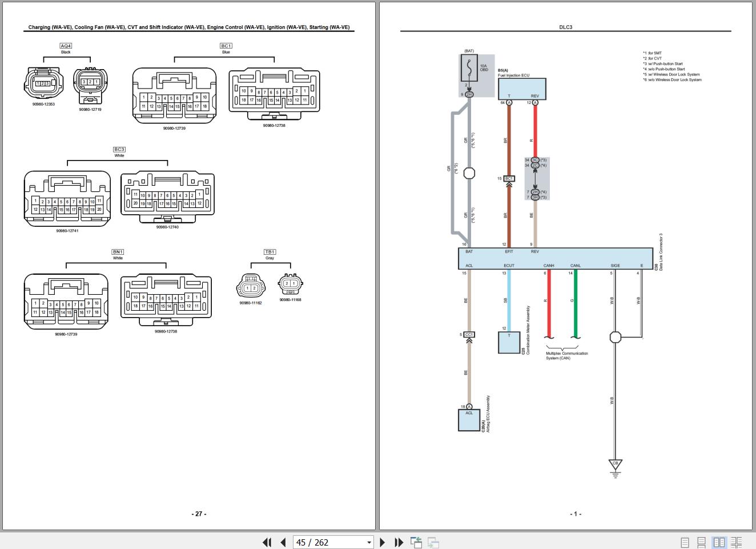Advance to the next page

pyautogui.click(x=382, y=542)
